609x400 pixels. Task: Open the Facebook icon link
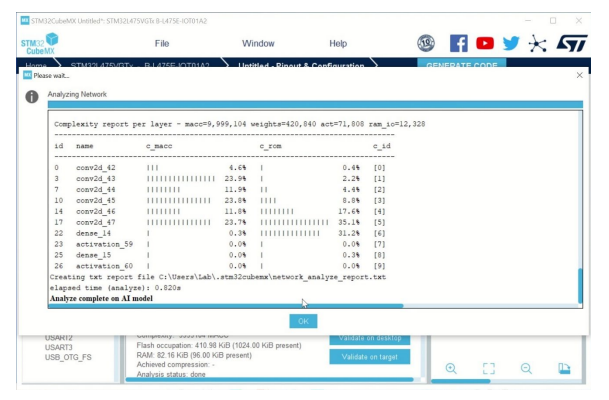[x=458, y=43]
